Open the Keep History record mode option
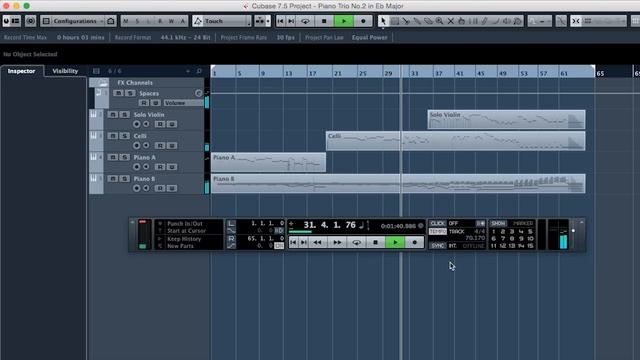This screenshot has height=360, width=640. [184, 239]
